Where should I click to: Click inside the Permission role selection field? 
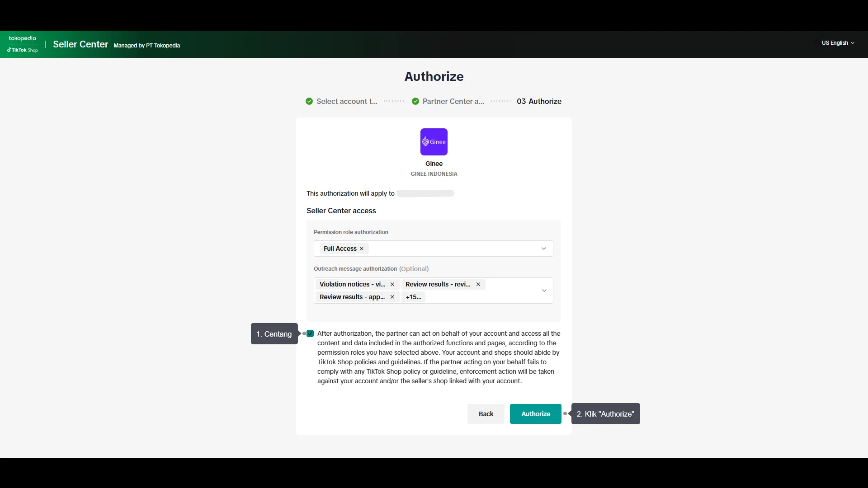point(452,249)
